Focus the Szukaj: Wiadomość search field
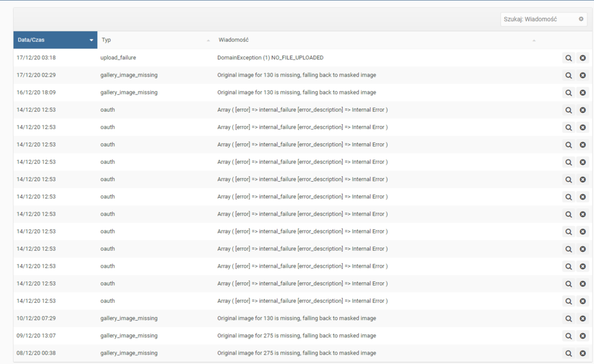The width and height of the screenshot is (594, 364). point(538,19)
